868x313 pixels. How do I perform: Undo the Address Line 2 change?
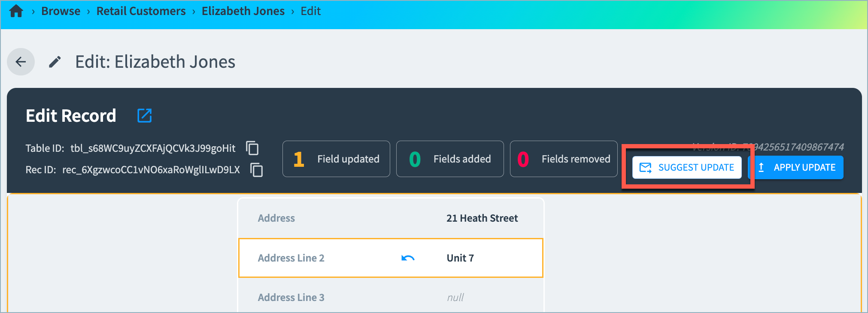[x=407, y=258]
